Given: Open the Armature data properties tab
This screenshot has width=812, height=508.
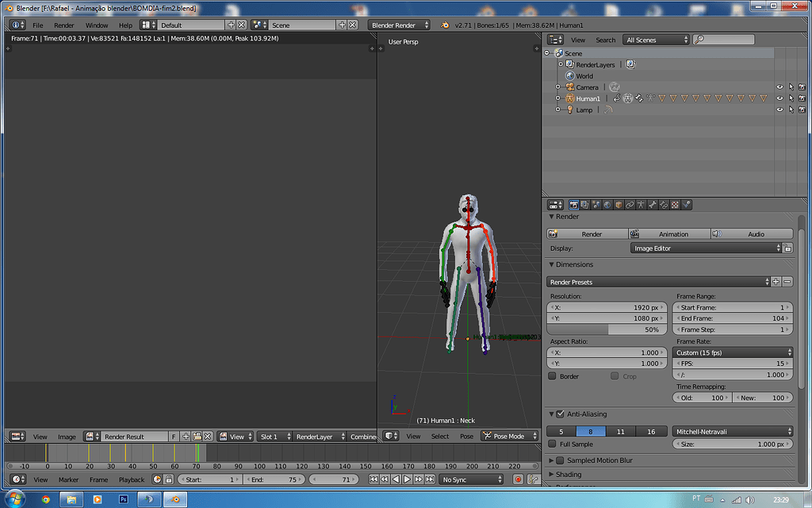Looking at the screenshot, I should [x=641, y=205].
